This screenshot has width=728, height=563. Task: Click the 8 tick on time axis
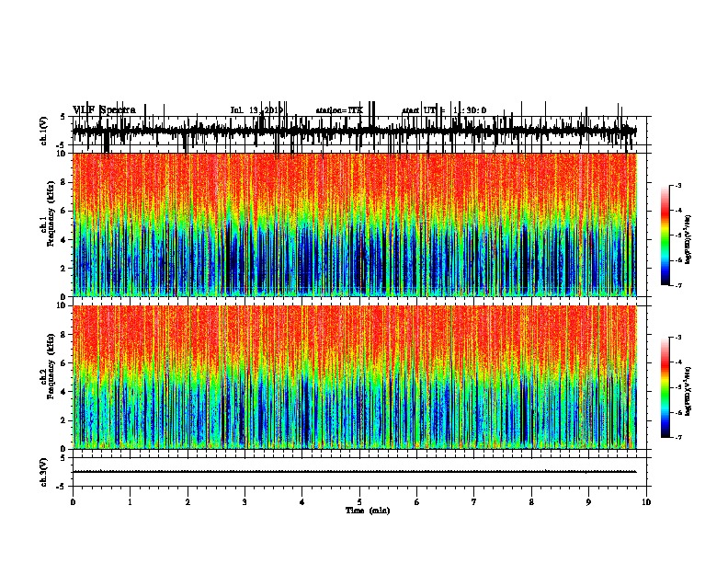(x=531, y=502)
